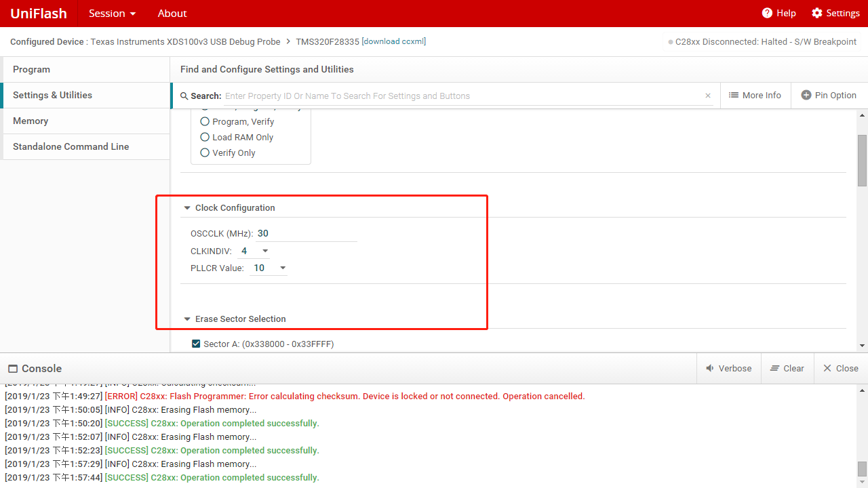
Task: Uncheck Sector A erase selection
Action: [196, 344]
